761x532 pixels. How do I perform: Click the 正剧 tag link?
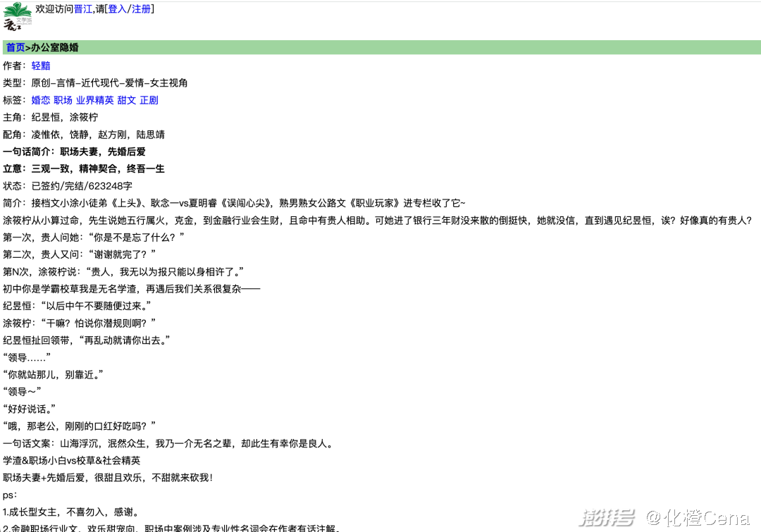coord(149,100)
